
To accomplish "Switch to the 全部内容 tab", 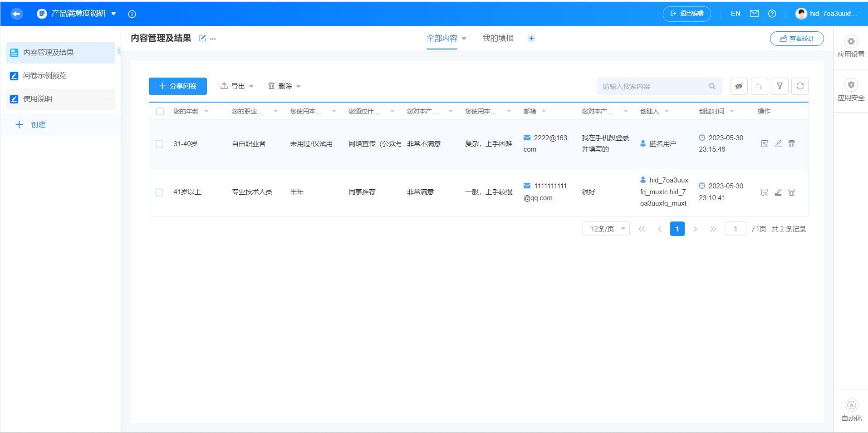I will [442, 39].
